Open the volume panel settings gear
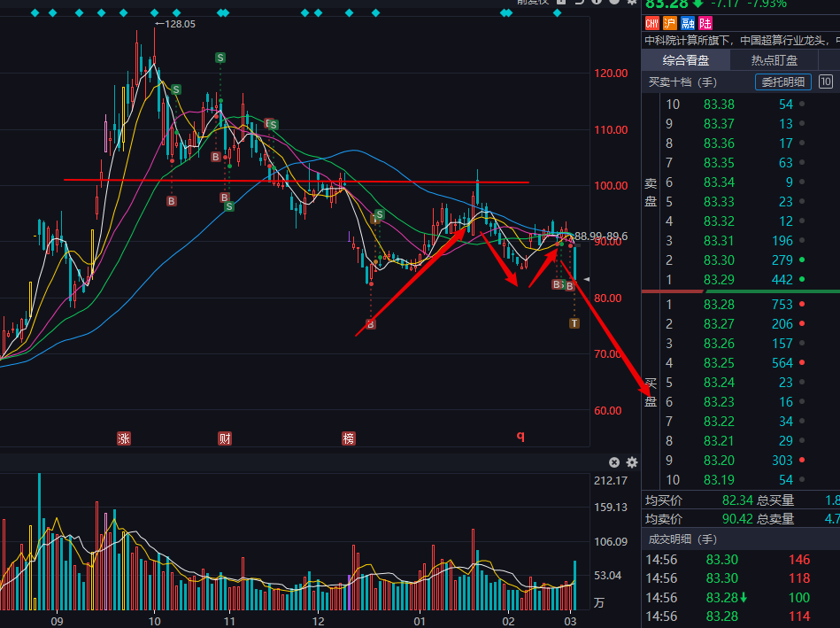The image size is (840, 628). click(632, 462)
